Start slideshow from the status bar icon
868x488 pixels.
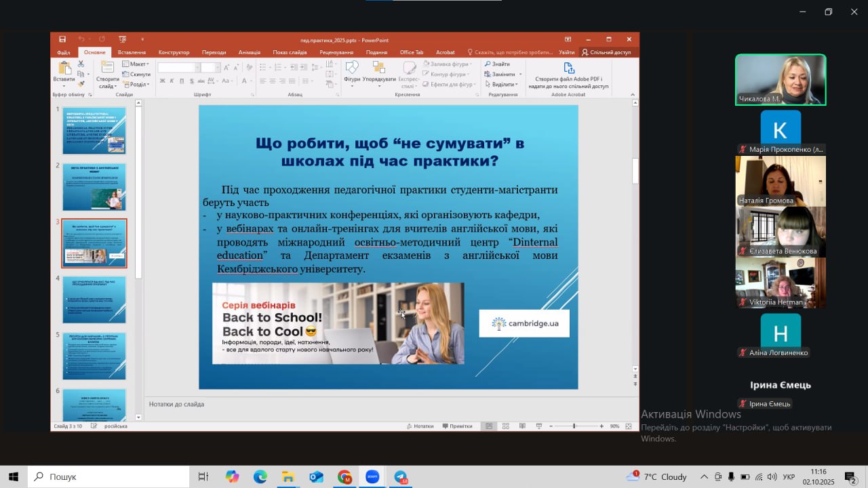(538, 426)
